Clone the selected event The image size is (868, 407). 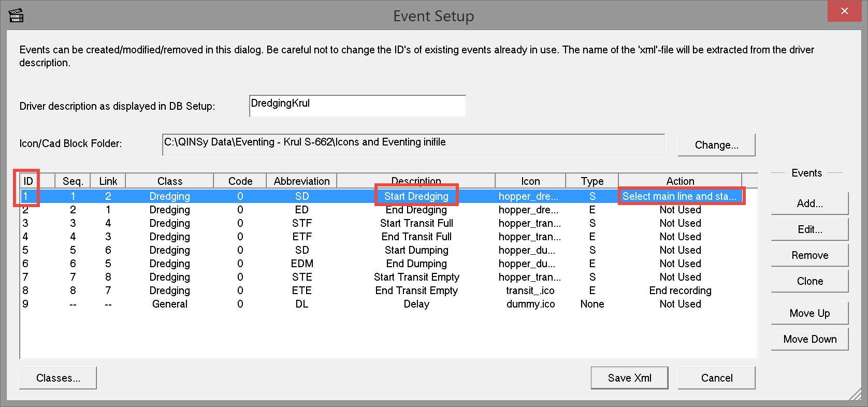click(x=809, y=281)
